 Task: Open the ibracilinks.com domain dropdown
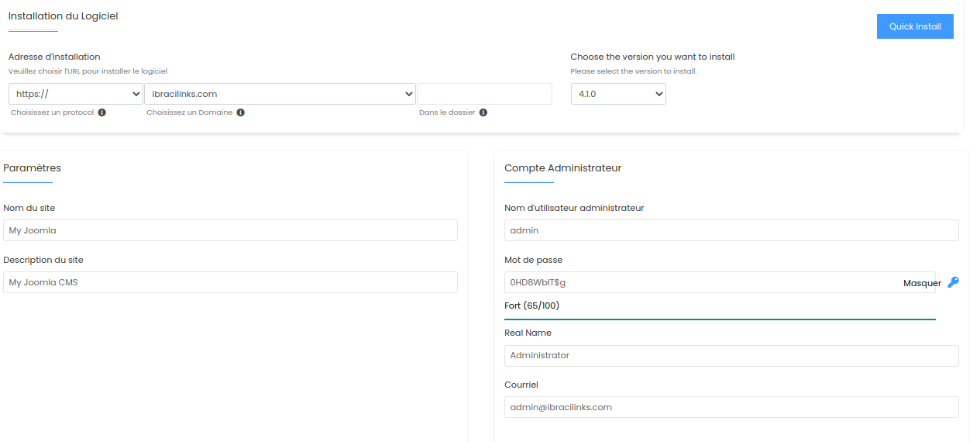pyautogui.click(x=280, y=94)
